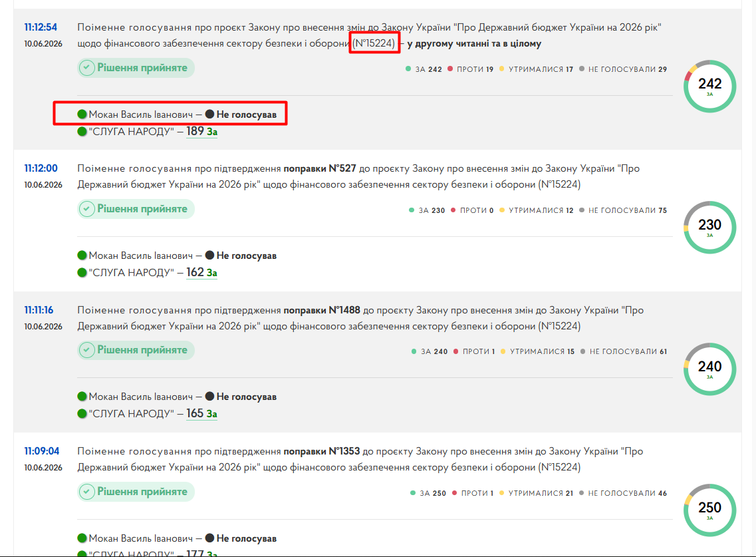Click the "НЕ ГОЛОСУВАЛИ 75" legend entry

point(623,210)
